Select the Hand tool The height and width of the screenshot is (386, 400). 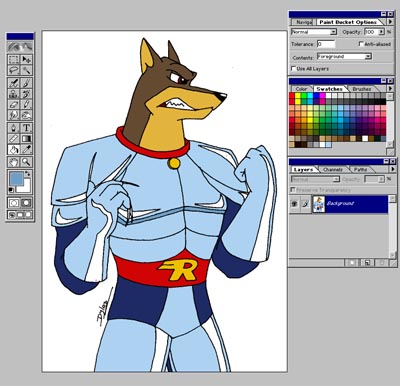click(x=14, y=162)
